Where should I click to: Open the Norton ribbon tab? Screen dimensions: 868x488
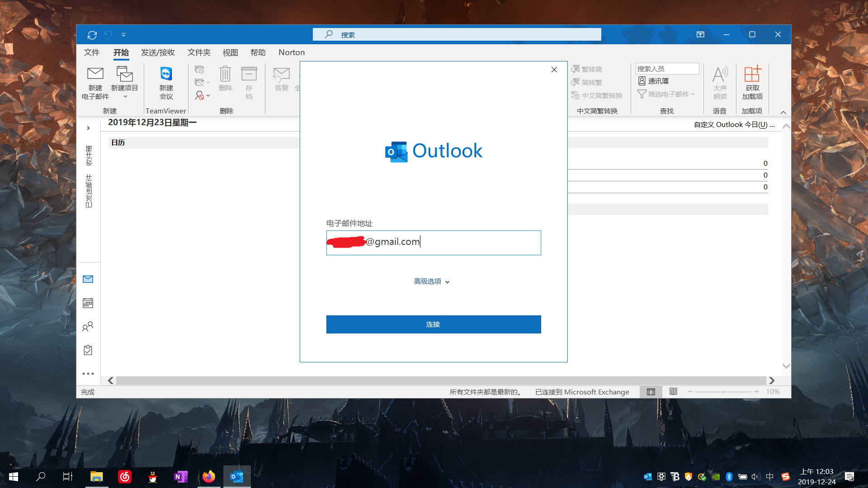pos(292,52)
